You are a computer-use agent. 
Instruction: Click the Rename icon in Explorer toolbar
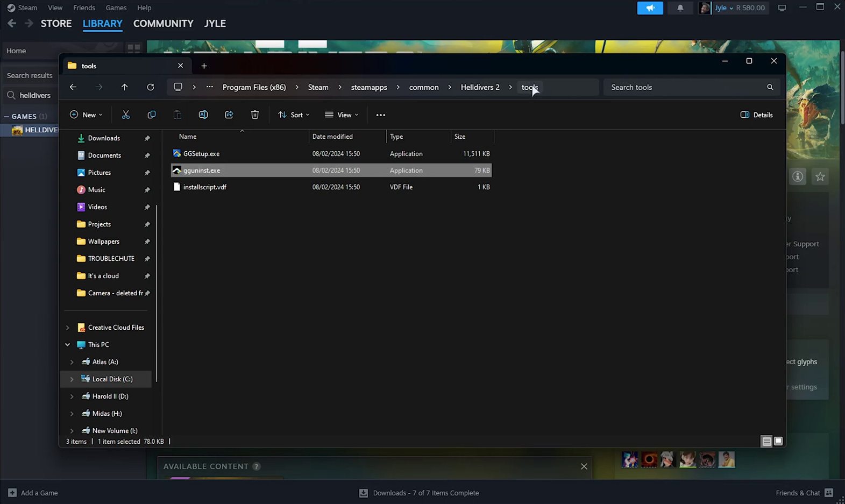point(203,115)
